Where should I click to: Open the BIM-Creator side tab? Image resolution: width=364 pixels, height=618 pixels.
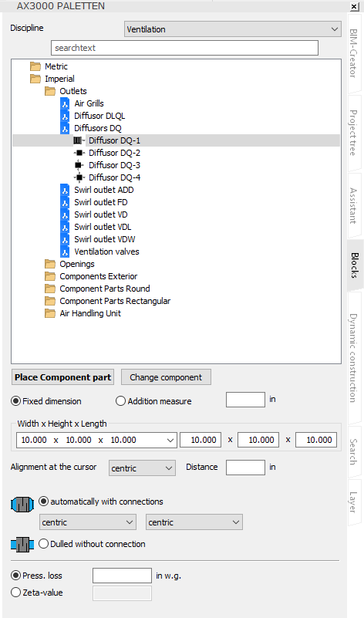[353, 53]
